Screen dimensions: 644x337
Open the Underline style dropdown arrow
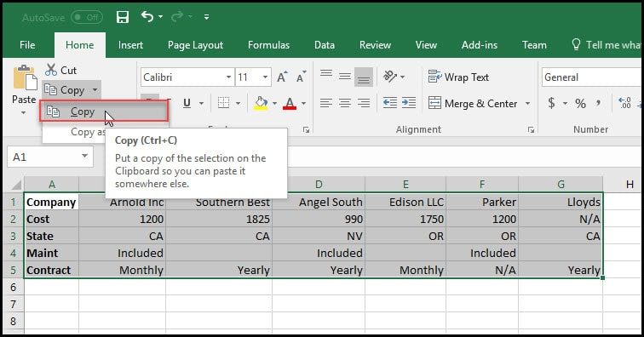pyautogui.click(x=201, y=104)
